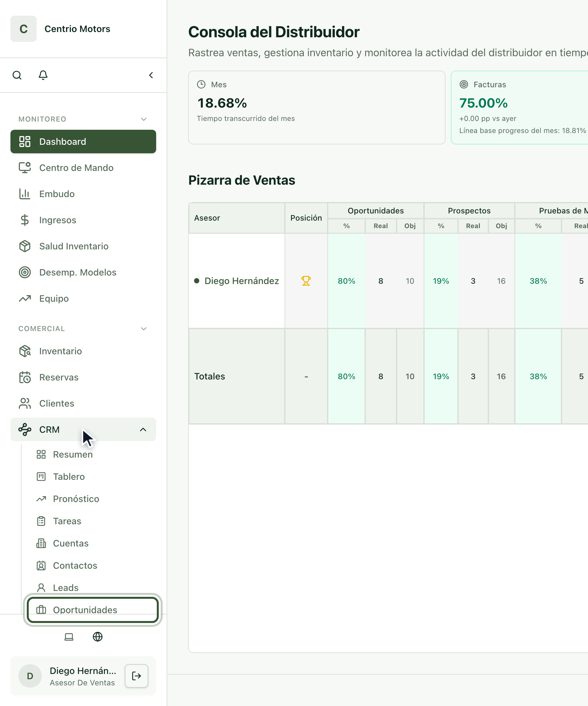Click the D user avatar

coord(30,676)
